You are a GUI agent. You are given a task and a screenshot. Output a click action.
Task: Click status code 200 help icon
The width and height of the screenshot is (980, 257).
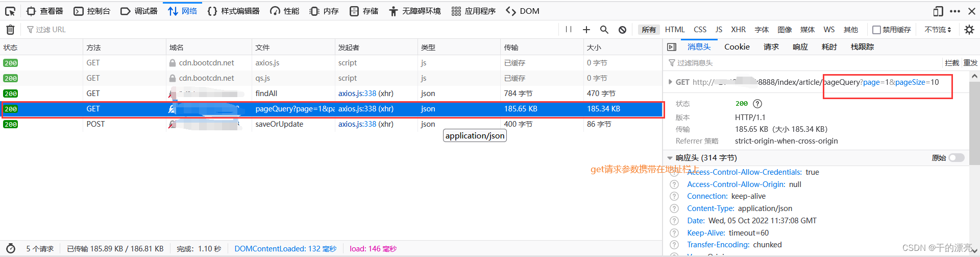[x=757, y=104]
